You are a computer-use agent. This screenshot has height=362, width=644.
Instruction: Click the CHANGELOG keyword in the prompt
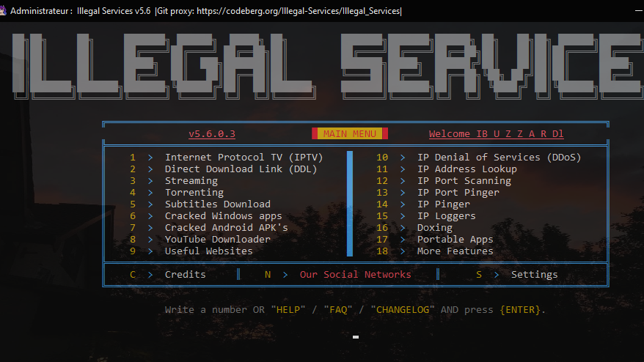pyautogui.click(x=403, y=310)
